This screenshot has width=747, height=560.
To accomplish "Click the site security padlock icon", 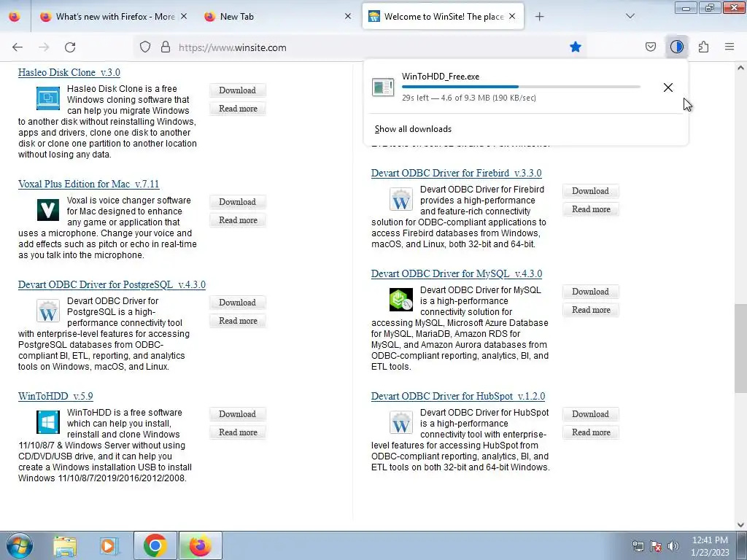I will point(166,47).
